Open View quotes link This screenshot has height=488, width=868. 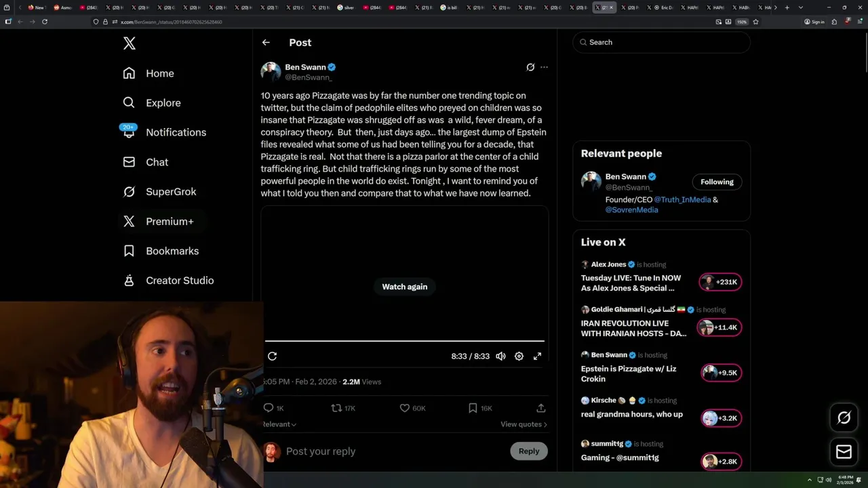524,424
